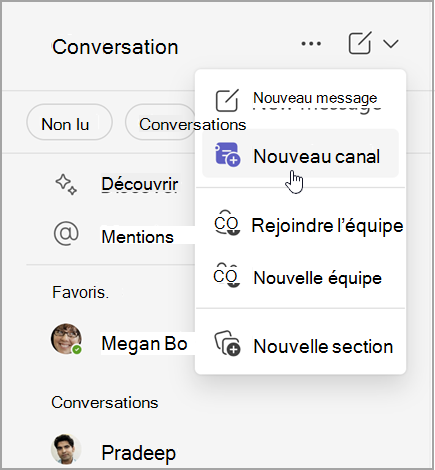Click Pradeep's profile avatar
The image size is (435, 470).
[66, 449]
